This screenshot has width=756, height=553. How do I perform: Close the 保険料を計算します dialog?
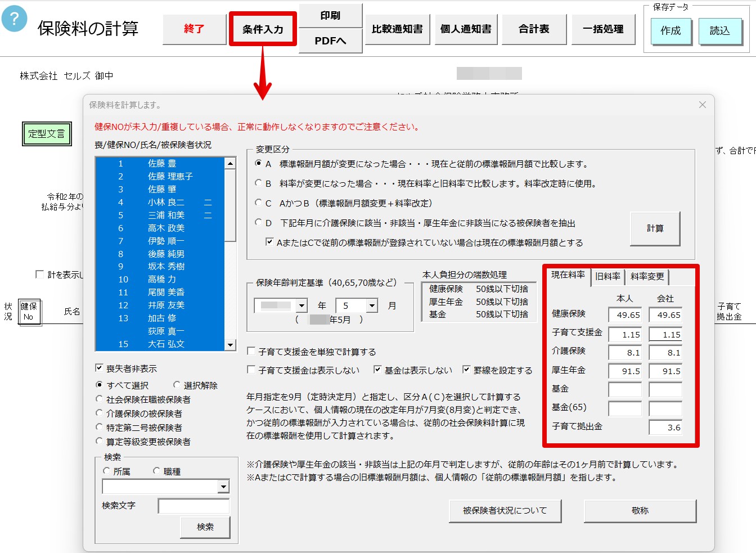click(x=702, y=105)
